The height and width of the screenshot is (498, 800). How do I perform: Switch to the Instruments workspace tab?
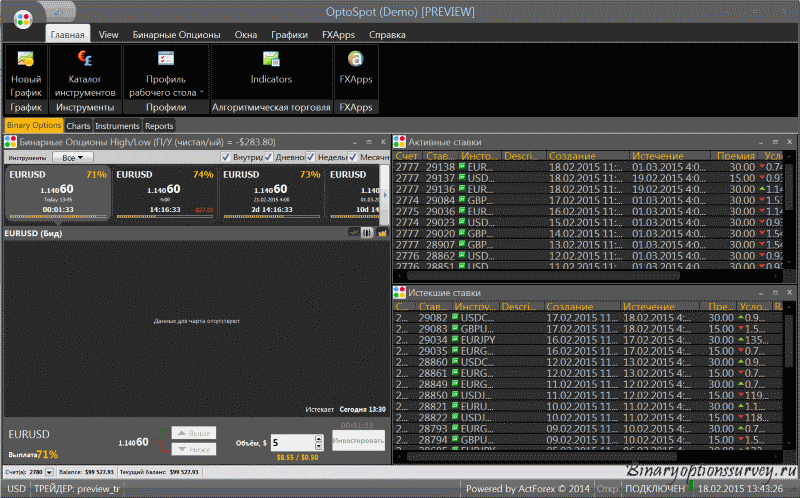pos(117,126)
